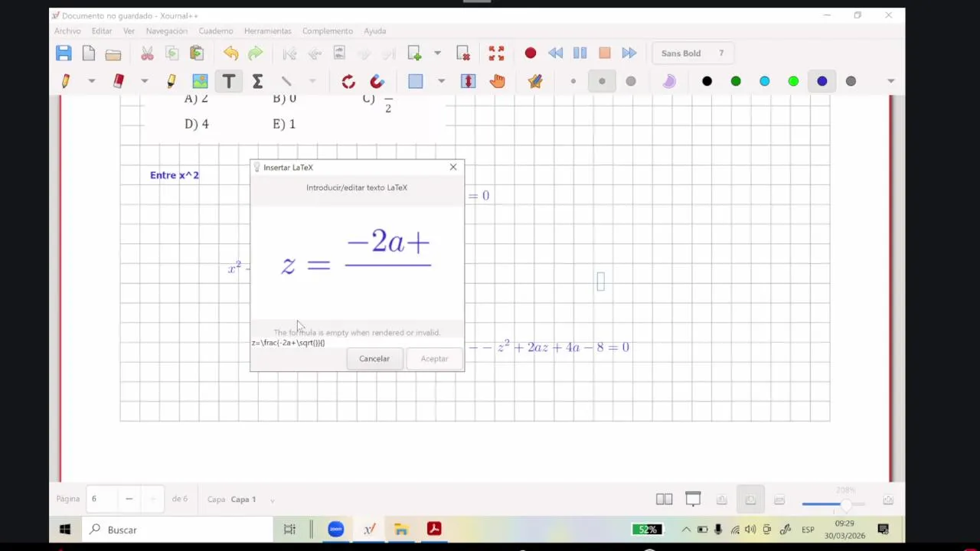Undo the last action
980x551 pixels.
click(230, 54)
